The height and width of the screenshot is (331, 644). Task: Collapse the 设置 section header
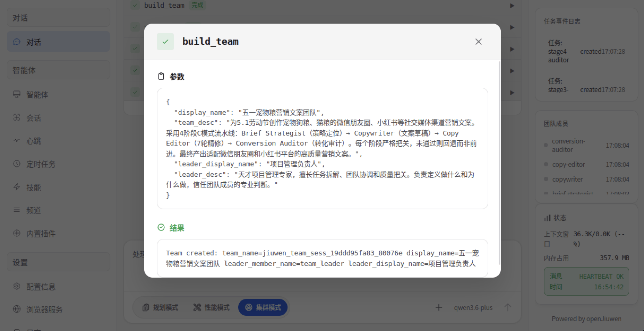click(x=58, y=262)
